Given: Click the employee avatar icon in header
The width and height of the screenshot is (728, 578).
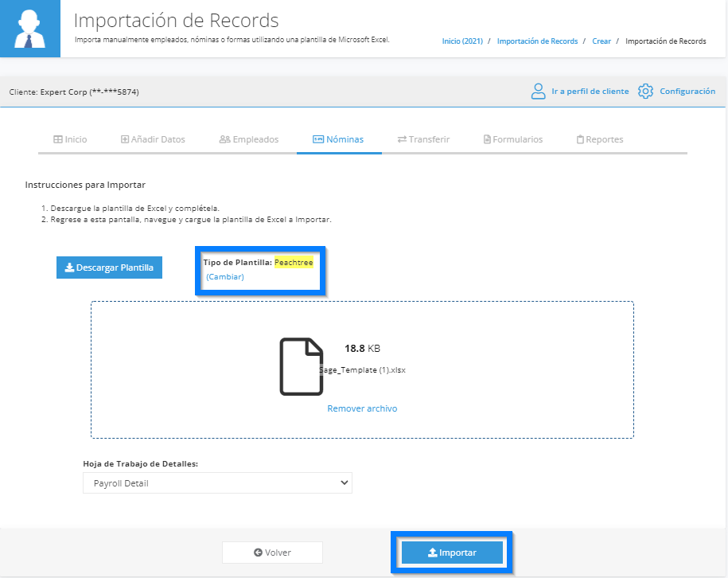Looking at the screenshot, I should tap(30, 29).
